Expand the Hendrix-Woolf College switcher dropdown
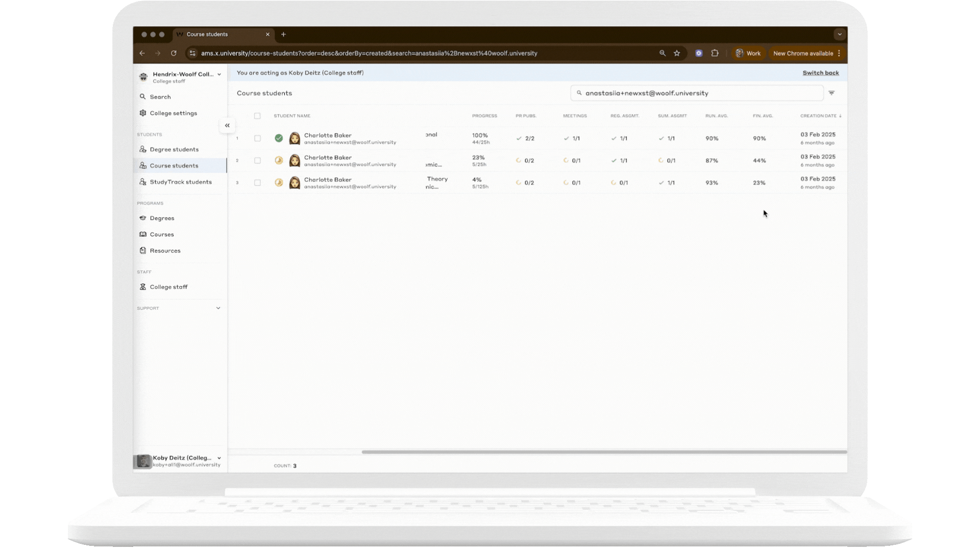The width and height of the screenshot is (980, 551). tap(219, 74)
